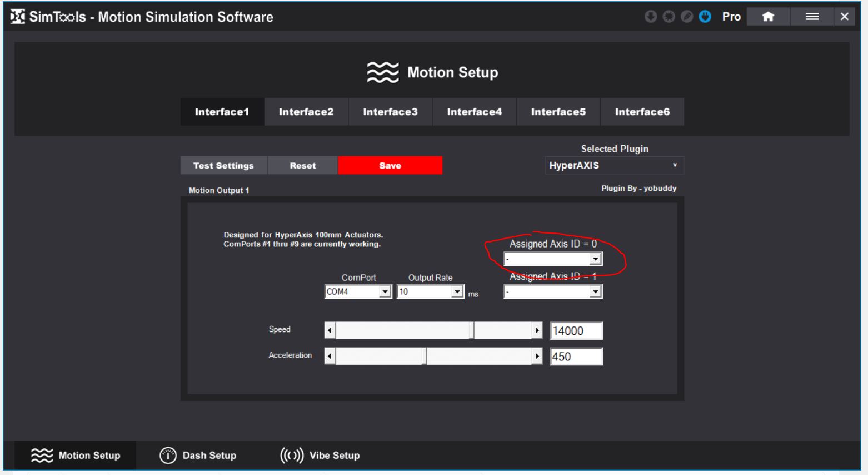Click the Speed value field showing 14000

tap(576, 331)
